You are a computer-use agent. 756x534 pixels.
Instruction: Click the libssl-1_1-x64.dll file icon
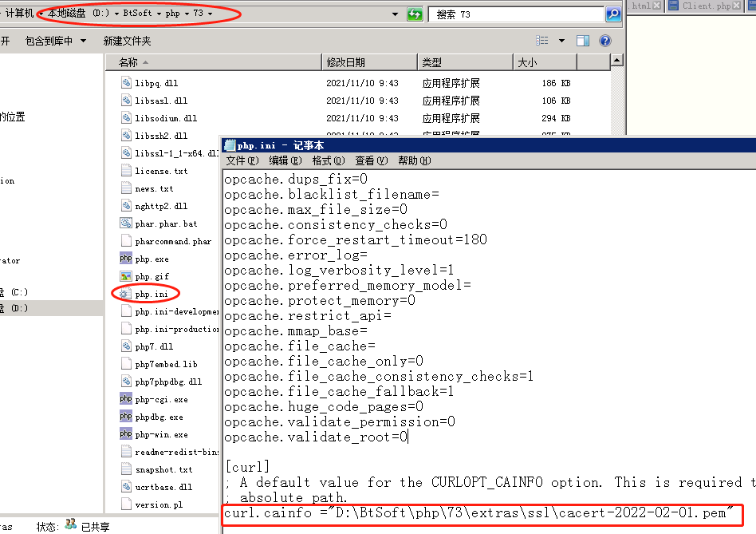coord(126,153)
